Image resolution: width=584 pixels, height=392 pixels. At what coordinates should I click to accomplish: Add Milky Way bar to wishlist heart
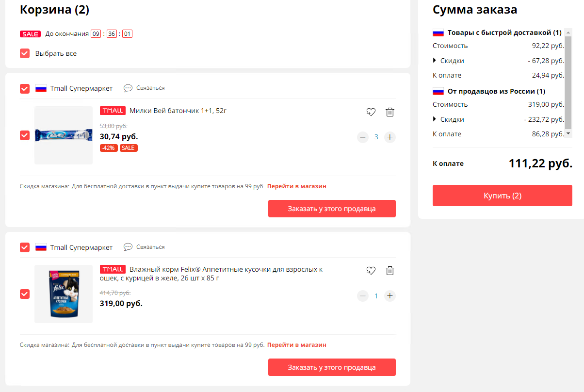pos(371,112)
